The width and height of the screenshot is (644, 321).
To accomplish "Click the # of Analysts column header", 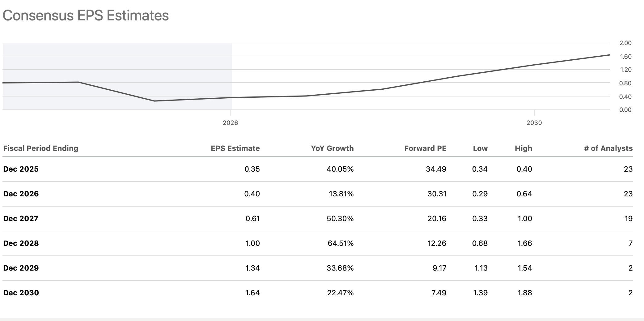I will (608, 148).
